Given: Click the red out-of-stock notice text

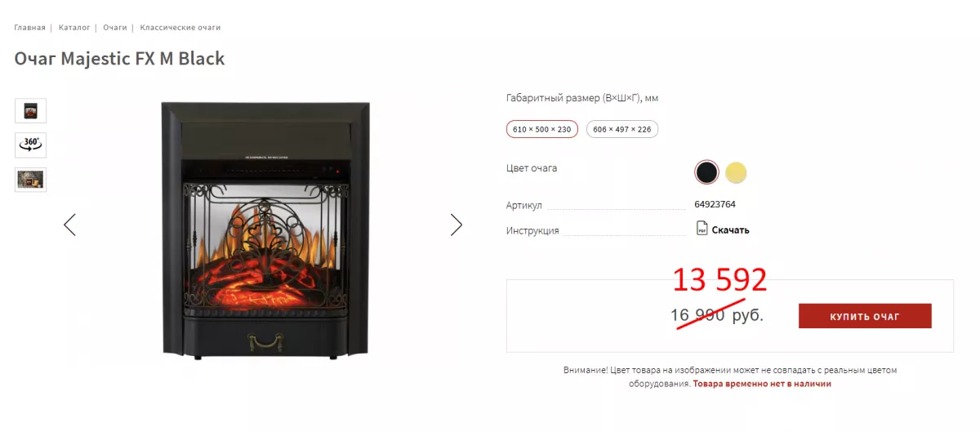Looking at the screenshot, I should 762,383.
